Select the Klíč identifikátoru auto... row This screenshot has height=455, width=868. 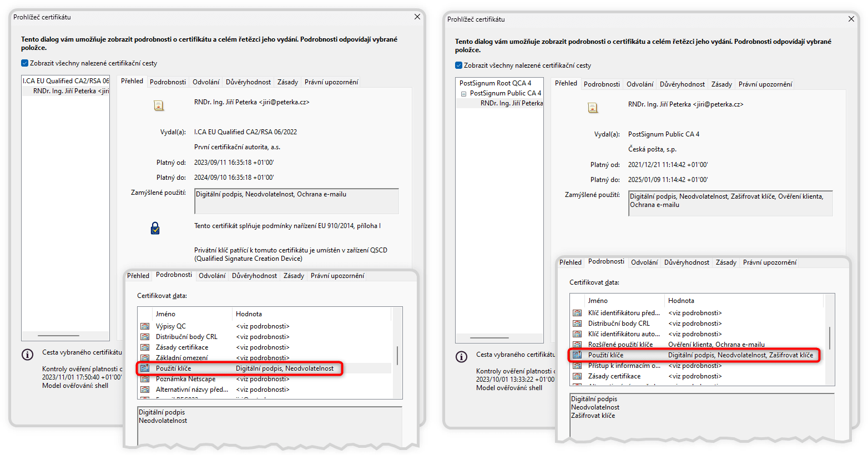click(x=624, y=334)
